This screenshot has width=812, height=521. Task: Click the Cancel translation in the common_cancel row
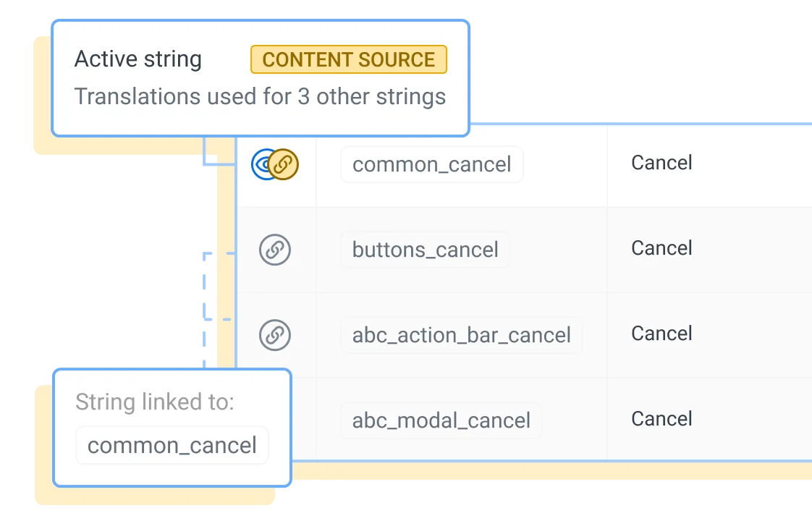pyautogui.click(x=661, y=163)
